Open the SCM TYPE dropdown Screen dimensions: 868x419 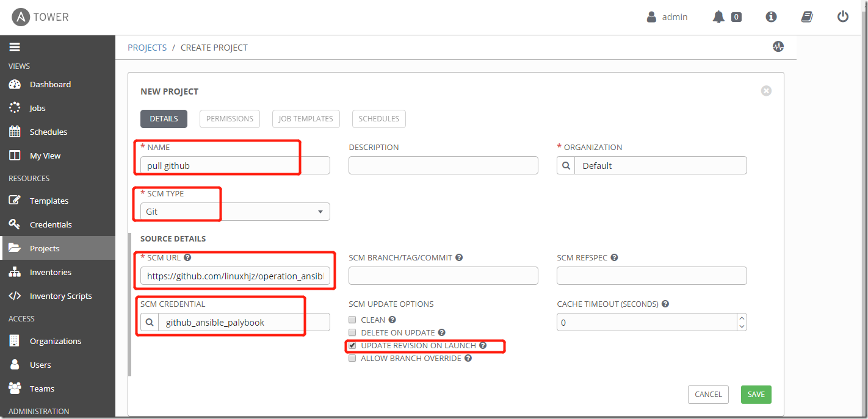pyautogui.click(x=235, y=212)
